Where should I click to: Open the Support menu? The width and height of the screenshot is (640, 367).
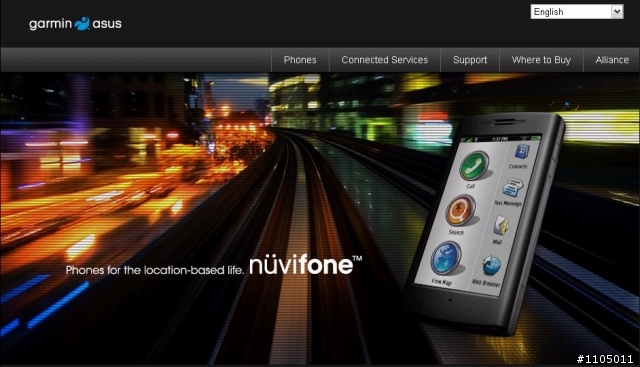coord(470,60)
